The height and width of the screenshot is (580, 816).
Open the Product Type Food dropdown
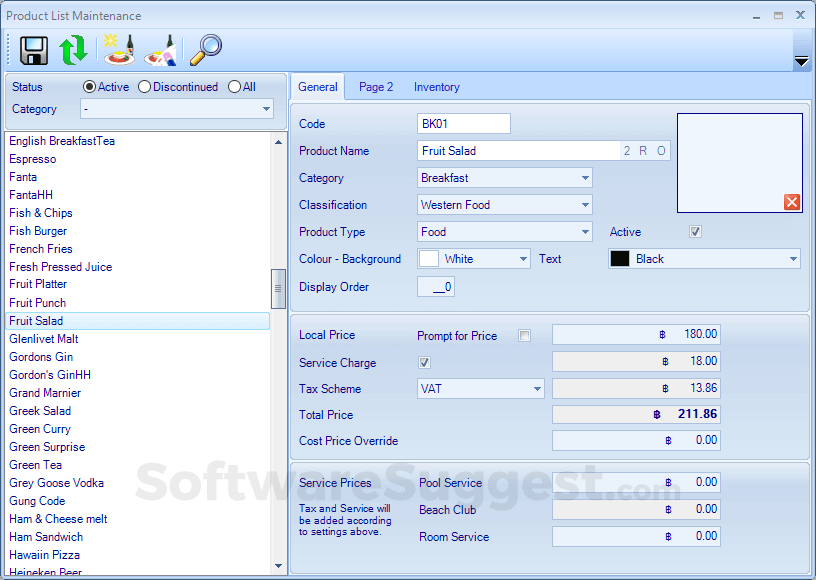point(505,232)
